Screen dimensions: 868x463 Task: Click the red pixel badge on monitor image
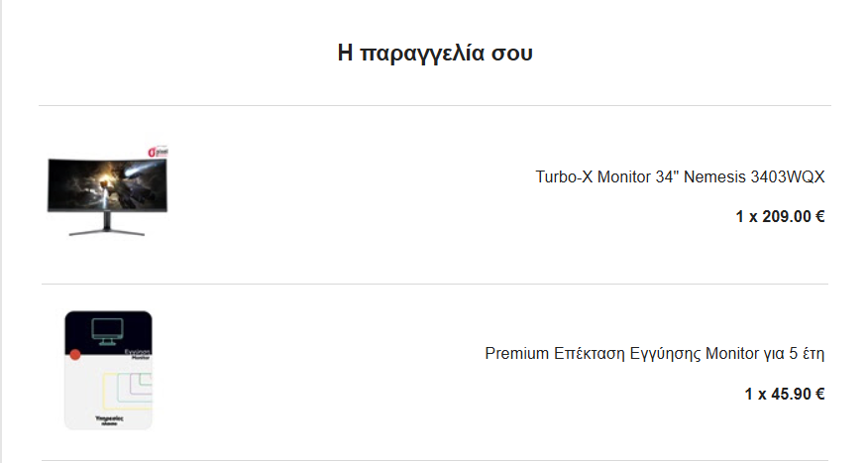point(159,152)
